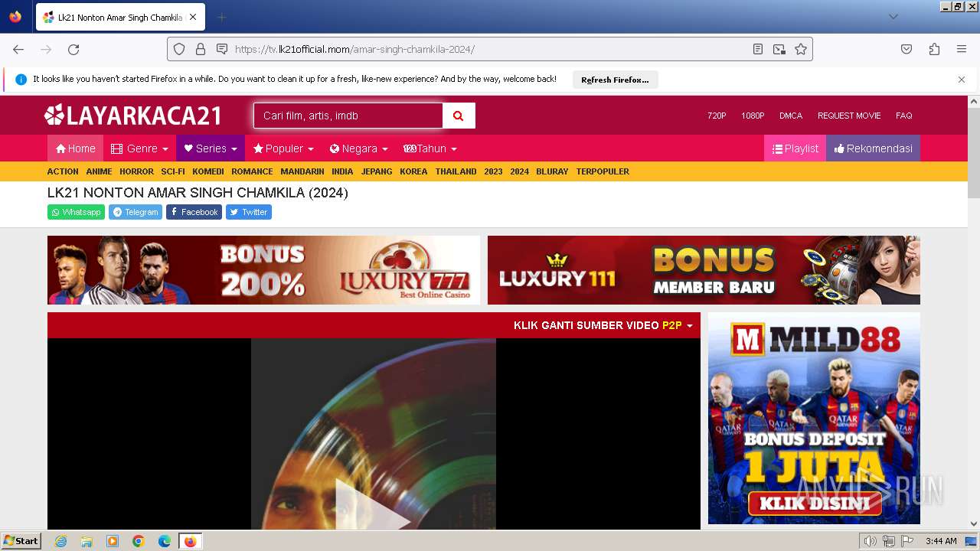Show site info via the padlock icon
980x551 pixels.
pyautogui.click(x=201, y=49)
